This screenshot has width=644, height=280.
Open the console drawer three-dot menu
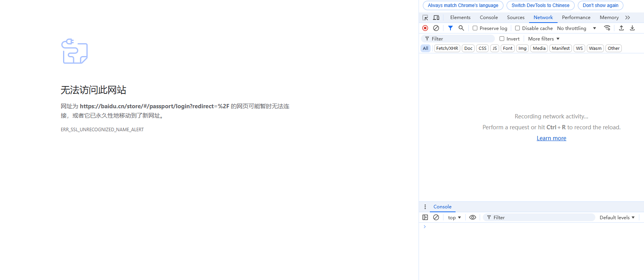425,207
